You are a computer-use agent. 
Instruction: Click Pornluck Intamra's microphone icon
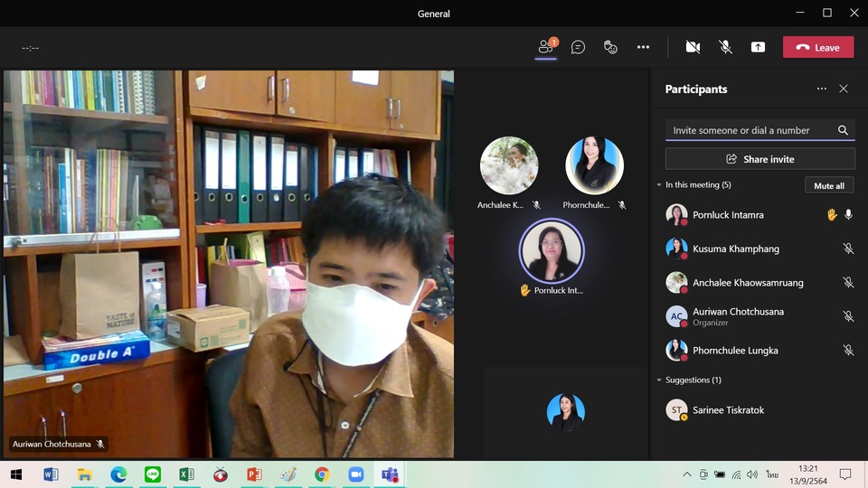coord(848,215)
